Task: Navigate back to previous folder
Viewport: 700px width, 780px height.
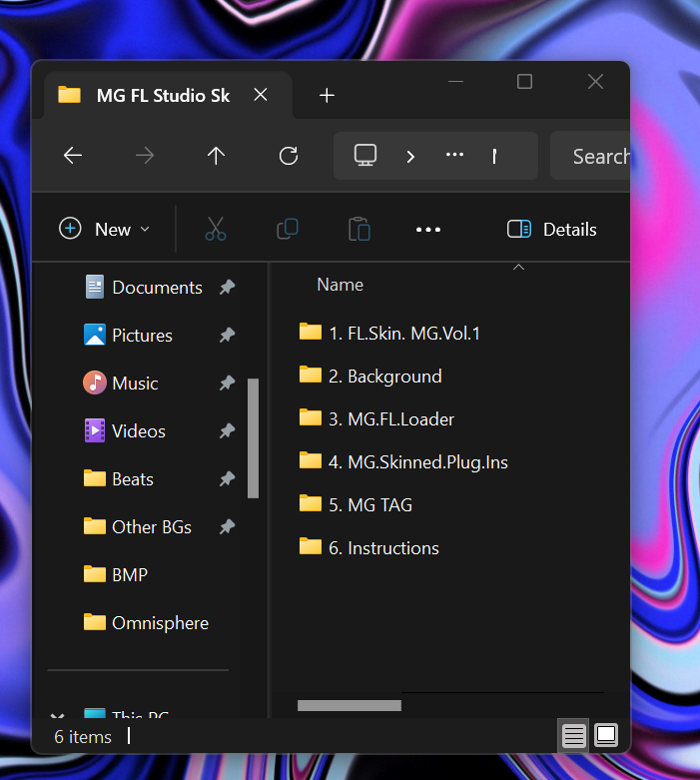Action: (72, 155)
